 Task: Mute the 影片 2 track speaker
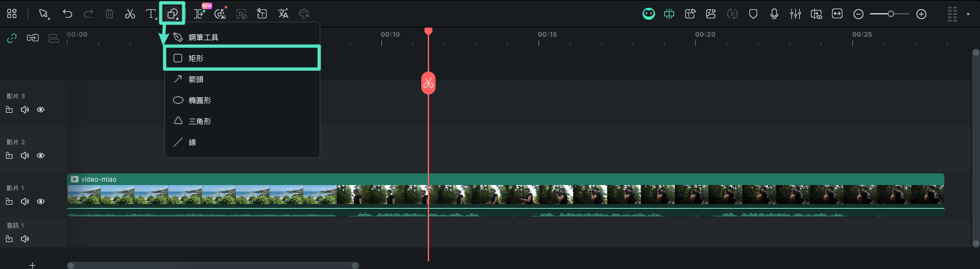(25, 156)
